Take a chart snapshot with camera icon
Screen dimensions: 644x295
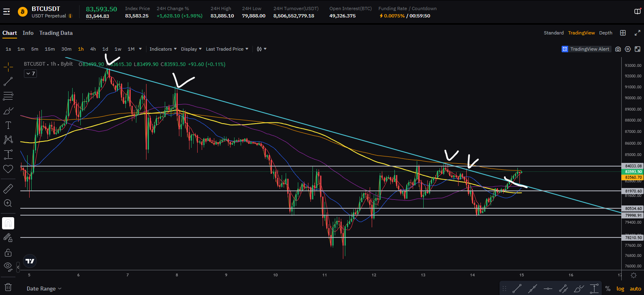[618, 49]
